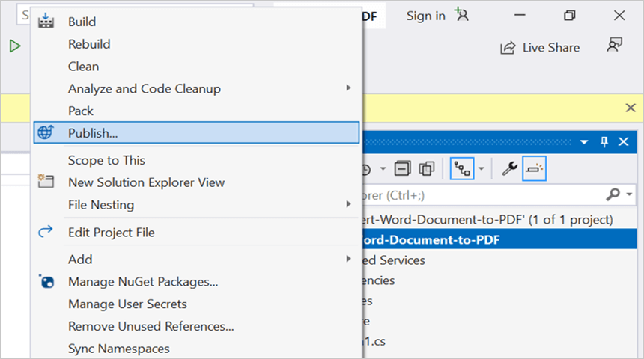The width and height of the screenshot is (644, 359).
Task: Close the Solution Explorer panel
Action: [624, 142]
